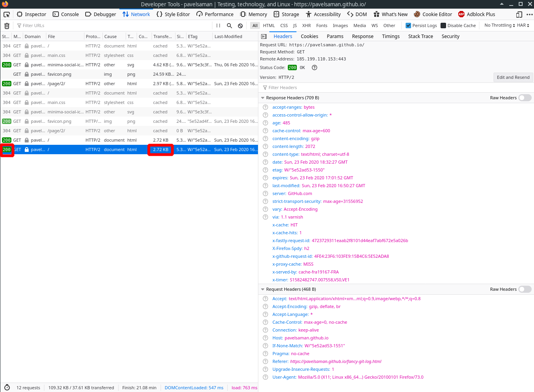Open the Style Editor panel

tap(173, 15)
